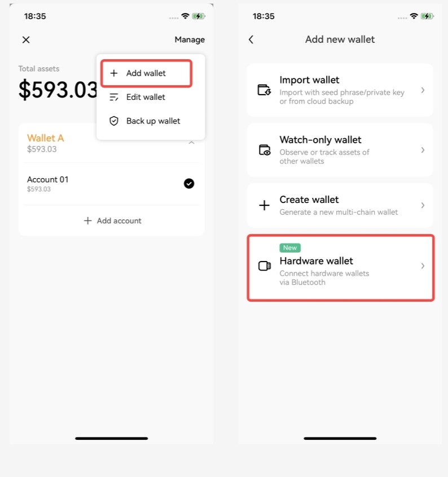Go back using the left arrow
The height and width of the screenshot is (477, 448).
tap(251, 39)
